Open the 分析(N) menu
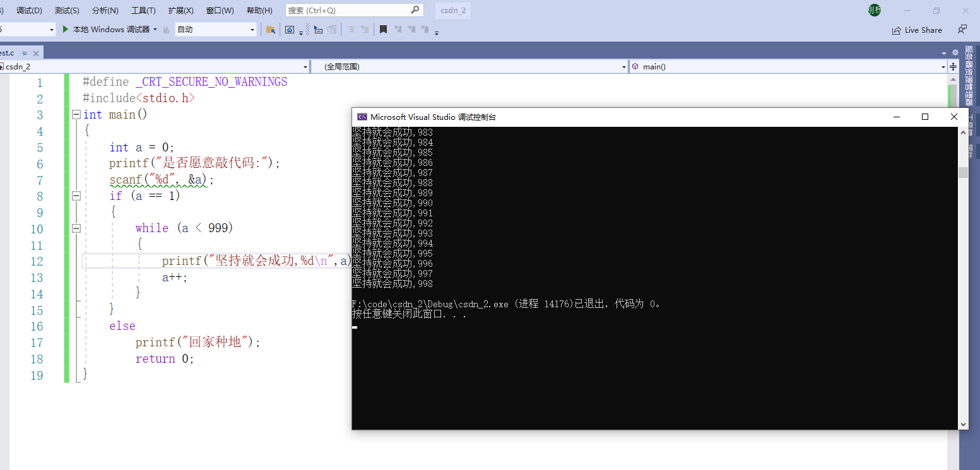This screenshot has width=980, height=470. (105, 11)
